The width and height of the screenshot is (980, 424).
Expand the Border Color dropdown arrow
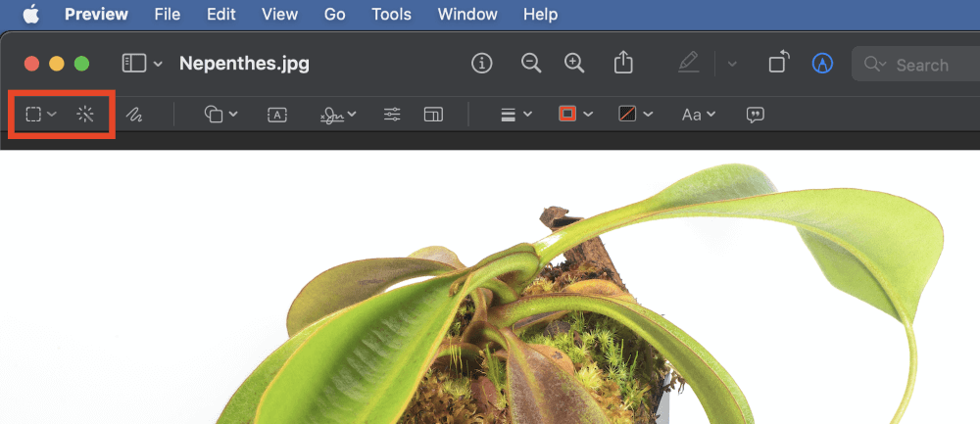pyautogui.click(x=587, y=115)
